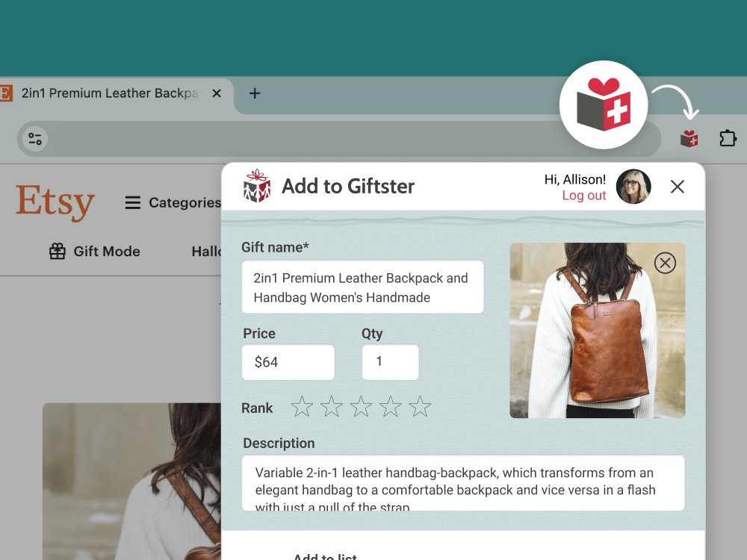Toggle the first Rank star on

(x=302, y=406)
